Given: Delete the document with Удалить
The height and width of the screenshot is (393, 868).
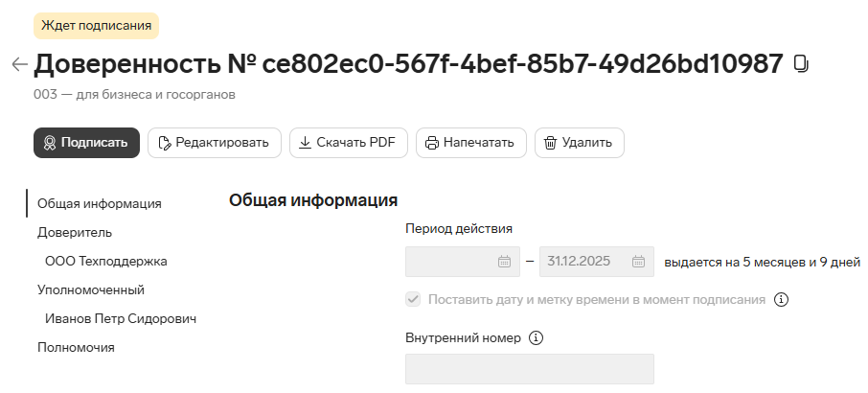Looking at the screenshot, I should click(579, 143).
